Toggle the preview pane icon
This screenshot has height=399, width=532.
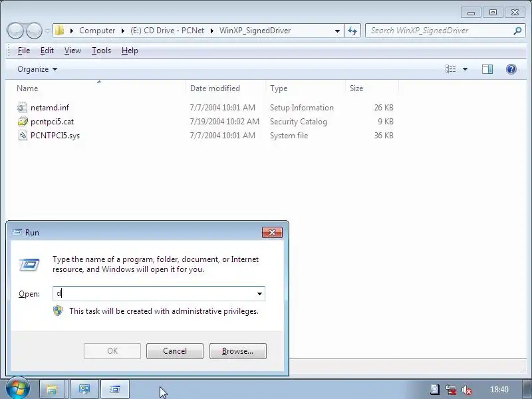click(x=487, y=69)
